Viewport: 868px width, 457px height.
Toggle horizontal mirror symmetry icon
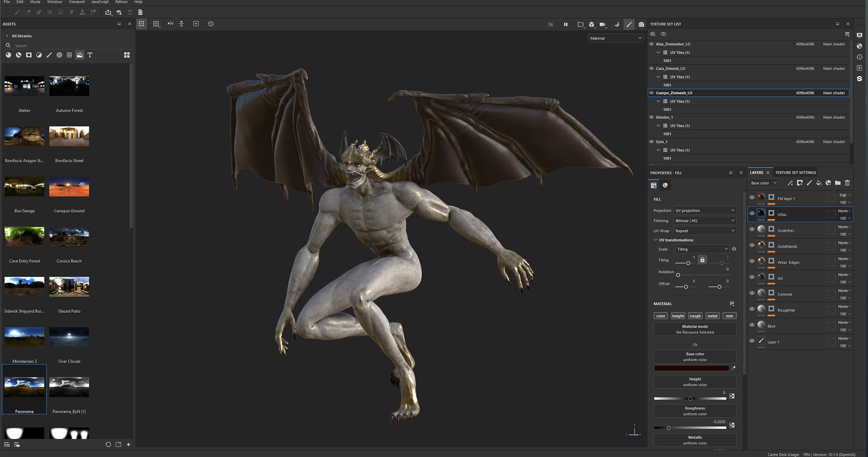click(x=170, y=24)
